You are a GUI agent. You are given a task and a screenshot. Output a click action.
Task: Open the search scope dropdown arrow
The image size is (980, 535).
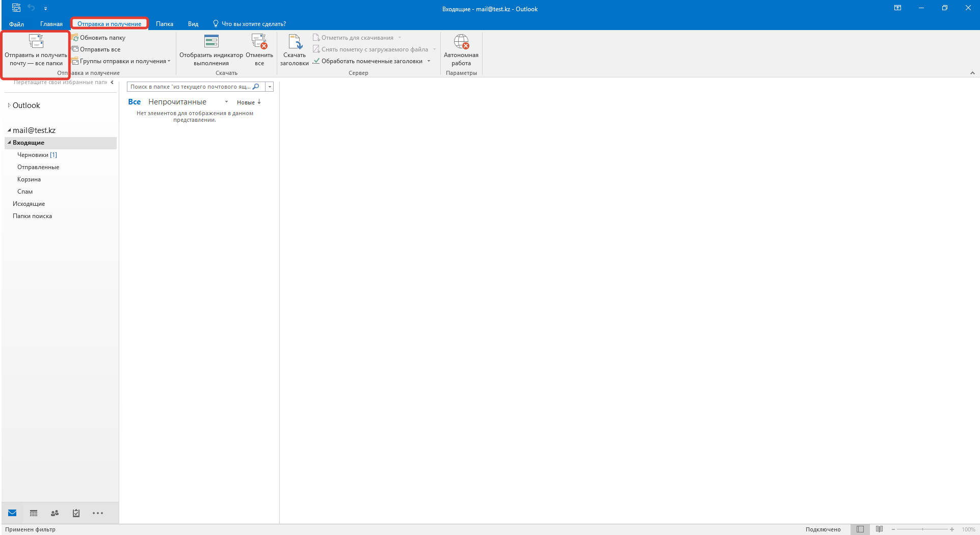click(270, 87)
